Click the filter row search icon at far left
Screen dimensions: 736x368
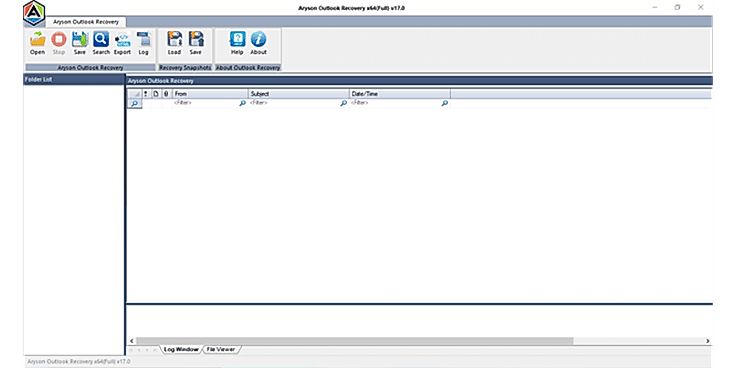pyautogui.click(x=134, y=103)
